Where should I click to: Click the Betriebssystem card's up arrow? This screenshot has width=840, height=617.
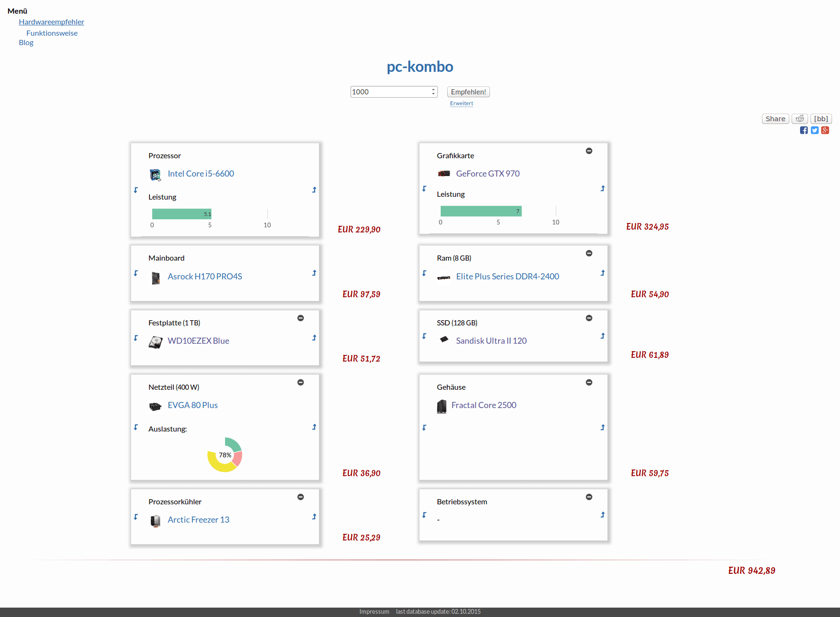(x=603, y=515)
